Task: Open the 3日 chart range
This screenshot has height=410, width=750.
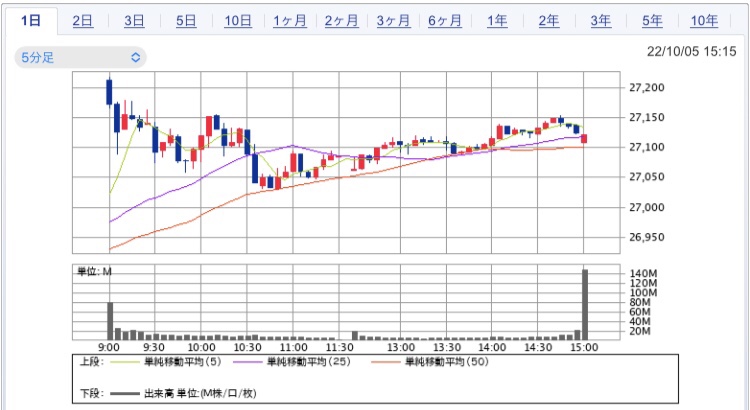Action: (x=134, y=21)
